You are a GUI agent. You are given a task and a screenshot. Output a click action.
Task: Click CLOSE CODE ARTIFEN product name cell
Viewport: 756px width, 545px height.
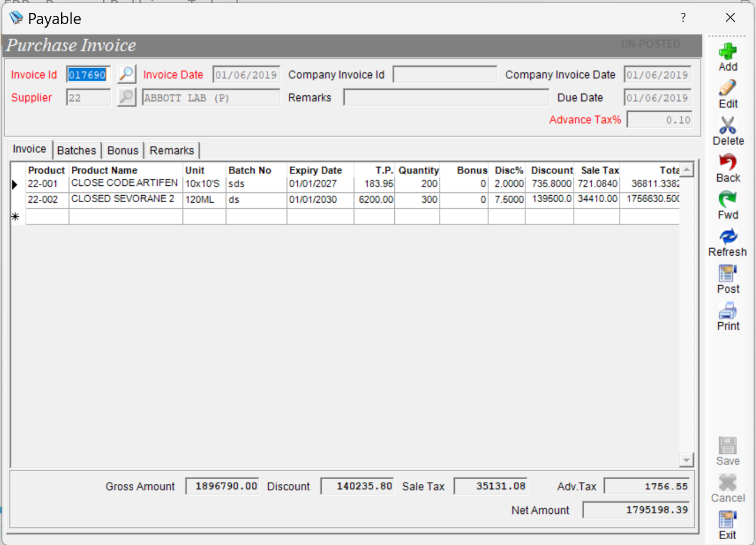click(125, 184)
